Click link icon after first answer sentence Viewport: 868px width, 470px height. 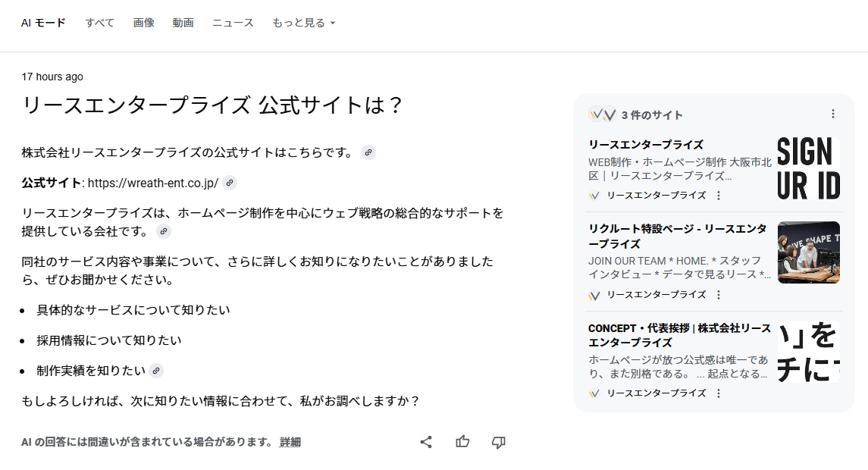click(x=368, y=152)
